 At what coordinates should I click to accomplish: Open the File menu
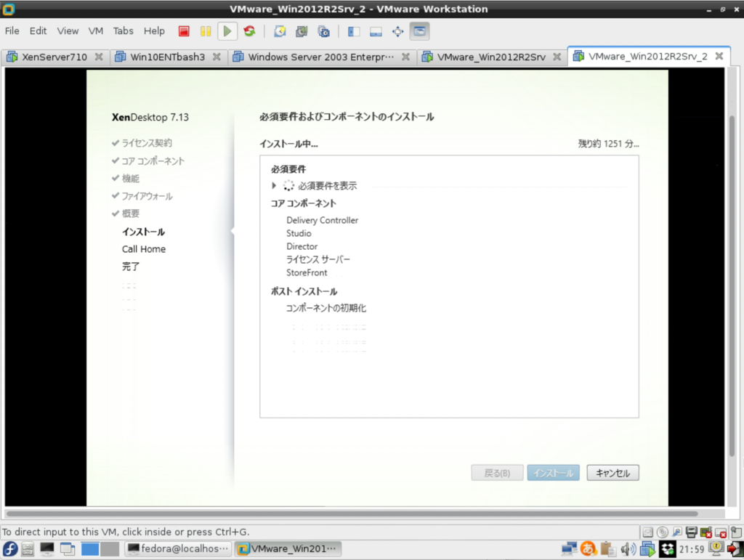12,31
